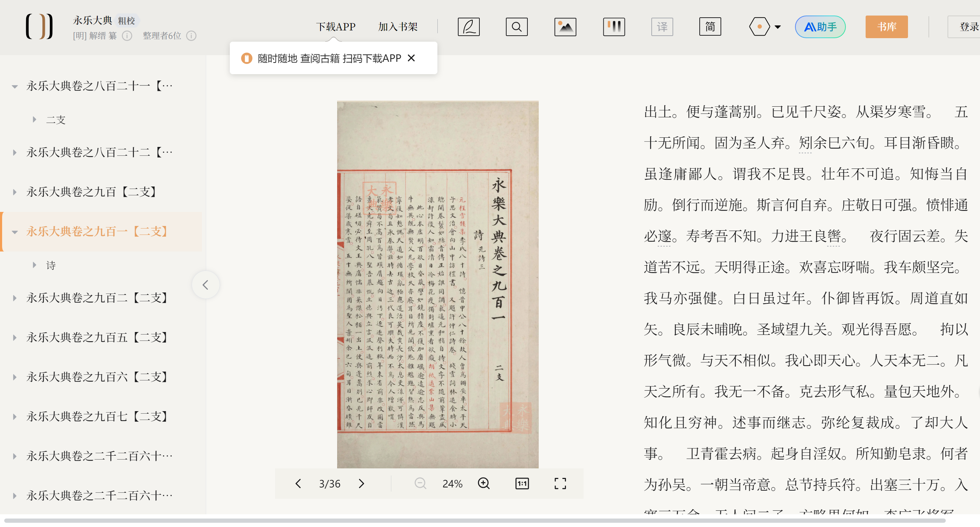Close the APP download tooltip
The height and width of the screenshot is (527, 980).
tap(411, 58)
